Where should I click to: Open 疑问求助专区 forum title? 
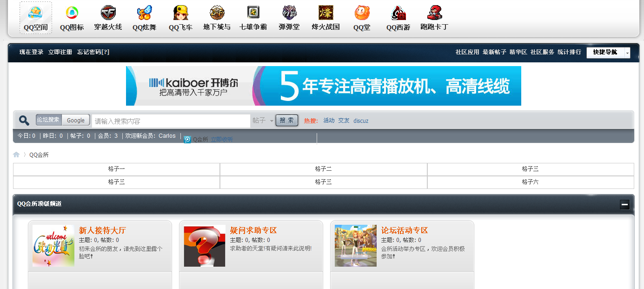[x=253, y=230]
